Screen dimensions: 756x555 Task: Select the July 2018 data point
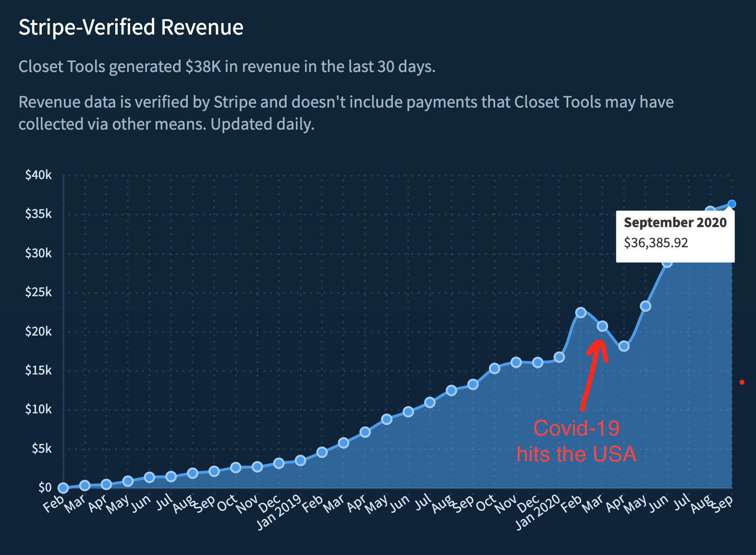tap(171, 476)
